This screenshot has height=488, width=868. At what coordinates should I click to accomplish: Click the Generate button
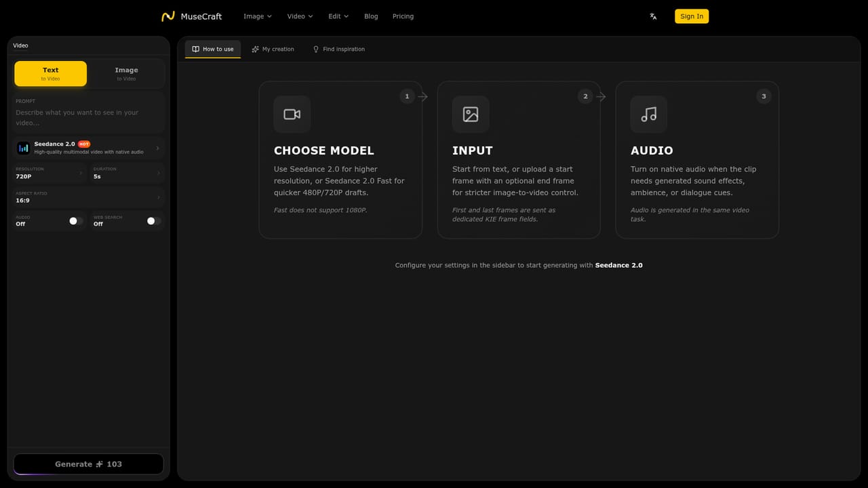(x=89, y=464)
